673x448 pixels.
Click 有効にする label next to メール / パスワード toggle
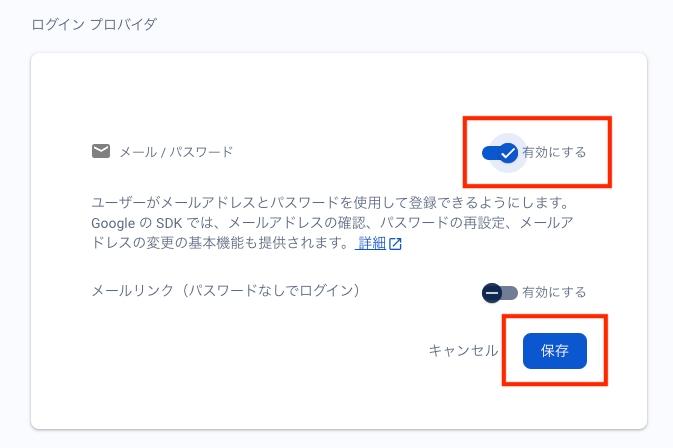[x=554, y=152]
